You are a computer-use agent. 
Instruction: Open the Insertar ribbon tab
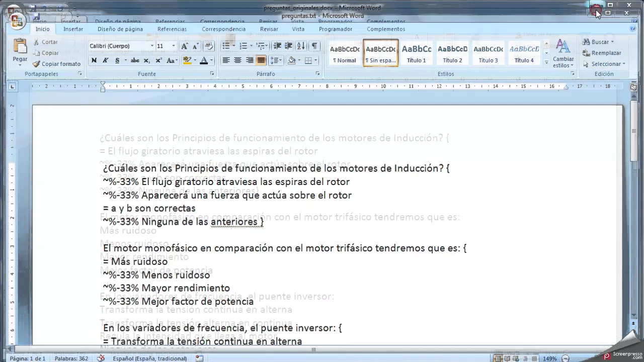tap(73, 29)
